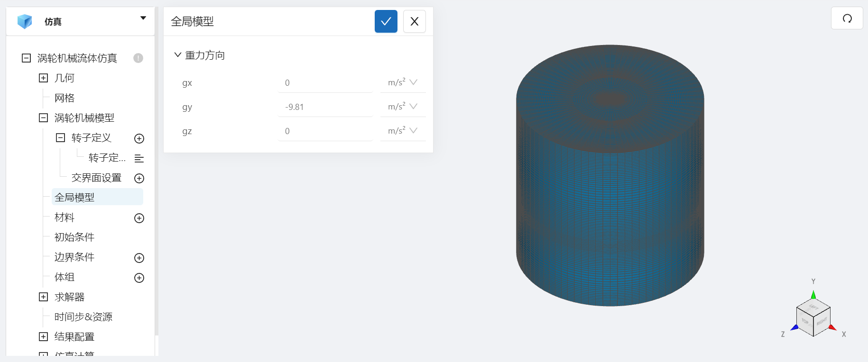Click the blue Z axis arrow
The width and height of the screenshot is (868, 362).
794,327
